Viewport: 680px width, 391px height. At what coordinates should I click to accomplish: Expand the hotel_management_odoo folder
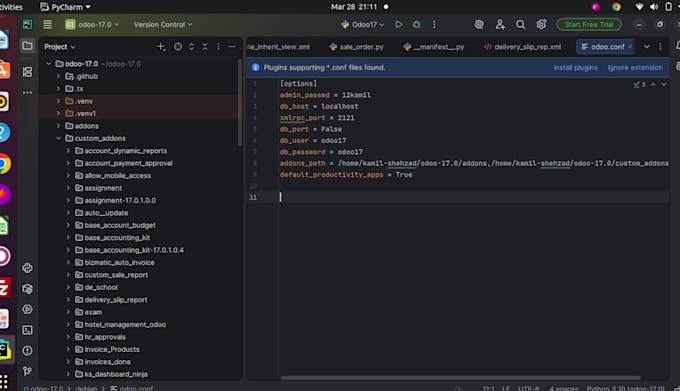point(68,325)
